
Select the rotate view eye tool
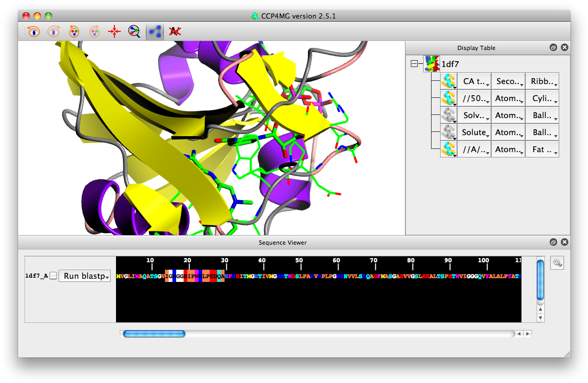pos(32,31)
